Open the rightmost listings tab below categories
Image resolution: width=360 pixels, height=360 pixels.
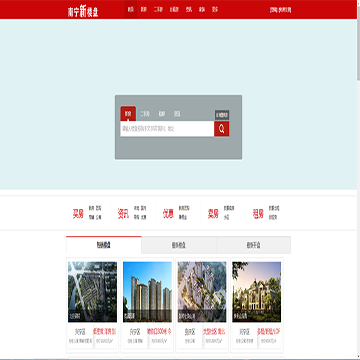254,245
